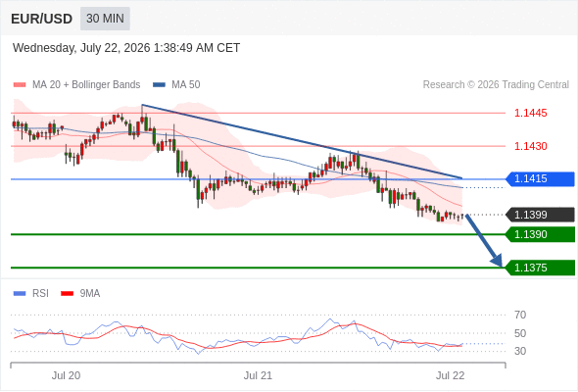Click the RSI 50 axis value

520,333
